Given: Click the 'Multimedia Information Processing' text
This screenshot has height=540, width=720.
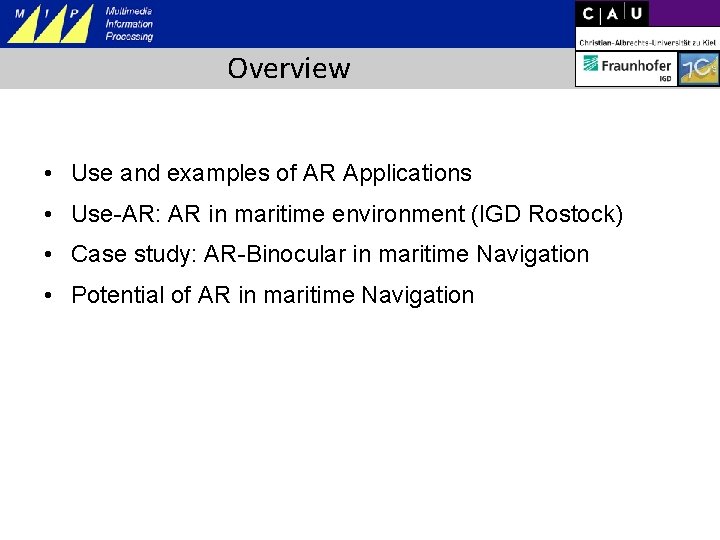Looking at the screenshot, I should point(129,24).
